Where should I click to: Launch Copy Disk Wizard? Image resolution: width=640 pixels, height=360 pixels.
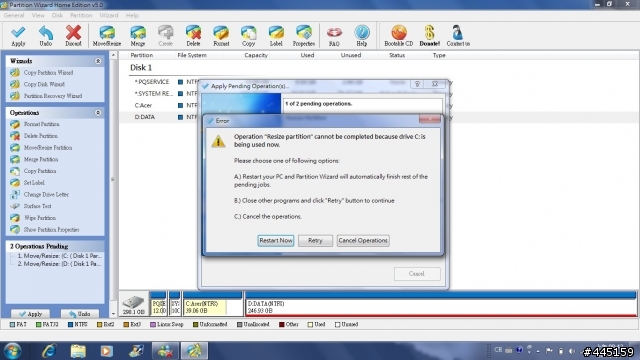point(44,84)
